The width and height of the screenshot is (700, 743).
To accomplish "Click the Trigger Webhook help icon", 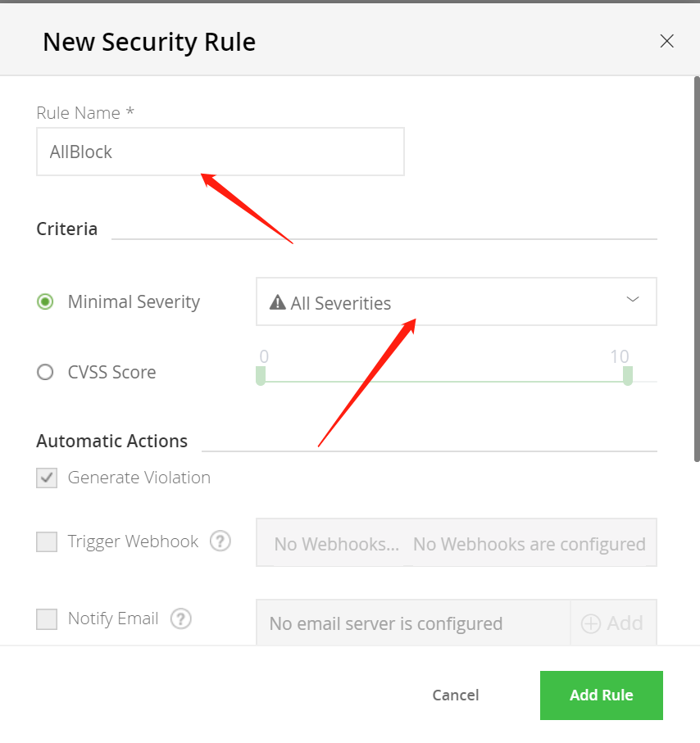I will 220,541.
